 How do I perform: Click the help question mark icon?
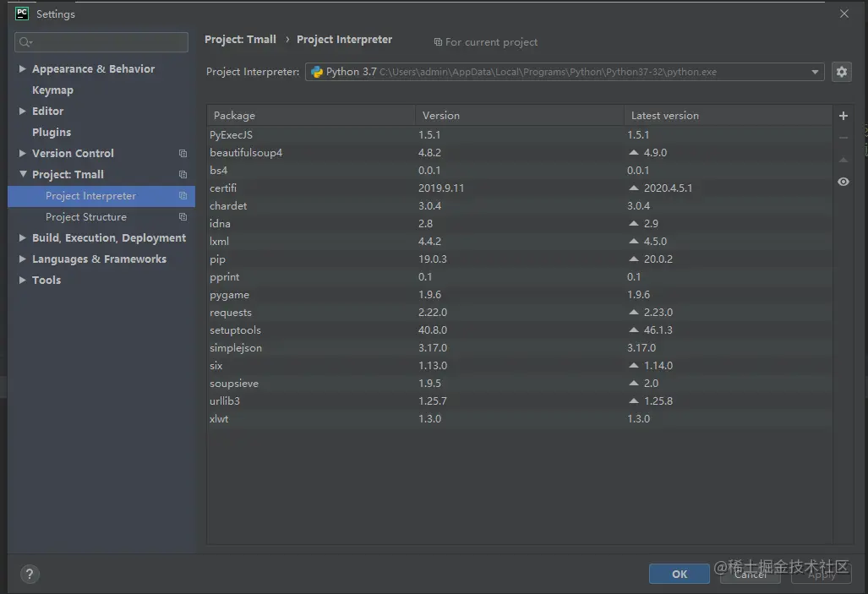tap(30, 574)
